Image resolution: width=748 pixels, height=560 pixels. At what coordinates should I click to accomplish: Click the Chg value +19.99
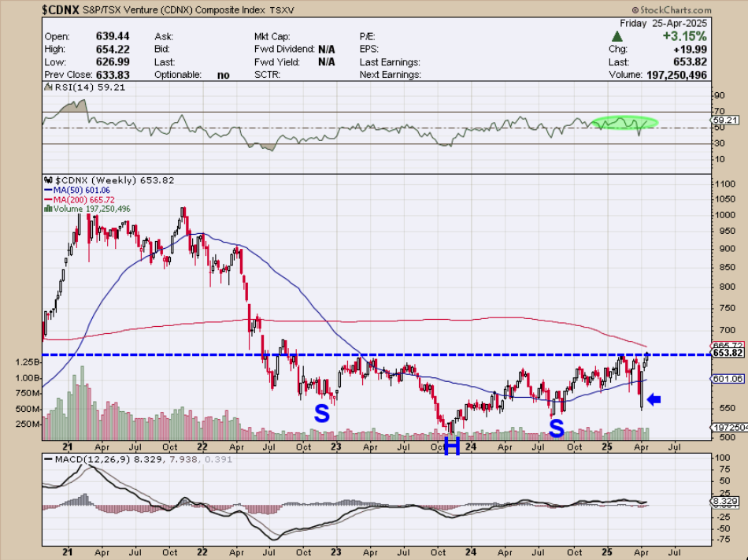(691, 49)
